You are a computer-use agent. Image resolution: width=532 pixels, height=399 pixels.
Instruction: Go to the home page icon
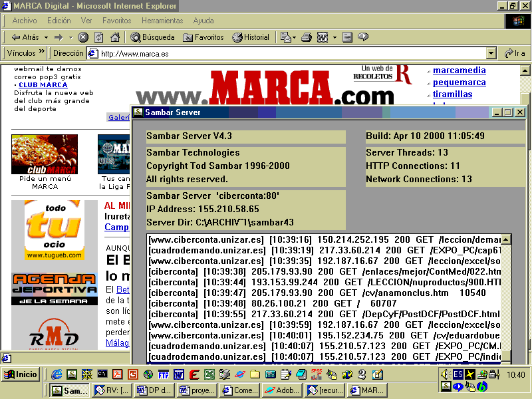tap(115, 37)
